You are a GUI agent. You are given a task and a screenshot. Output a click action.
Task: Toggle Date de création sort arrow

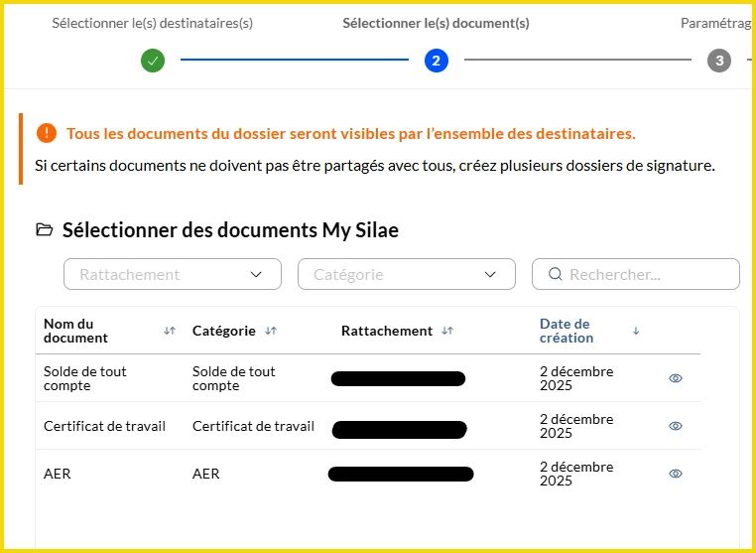click(x=636, y=332)
